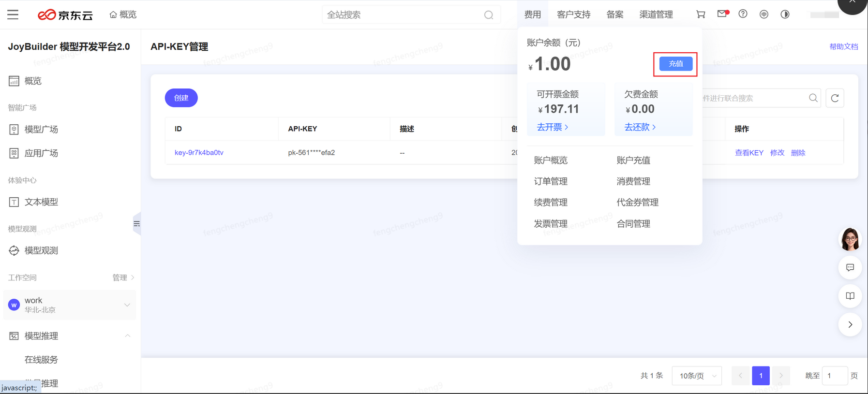Viewport: 868px width, 394px height.
Task: Select 模型广场 in the sidebar
Action: tap(41, 129)
